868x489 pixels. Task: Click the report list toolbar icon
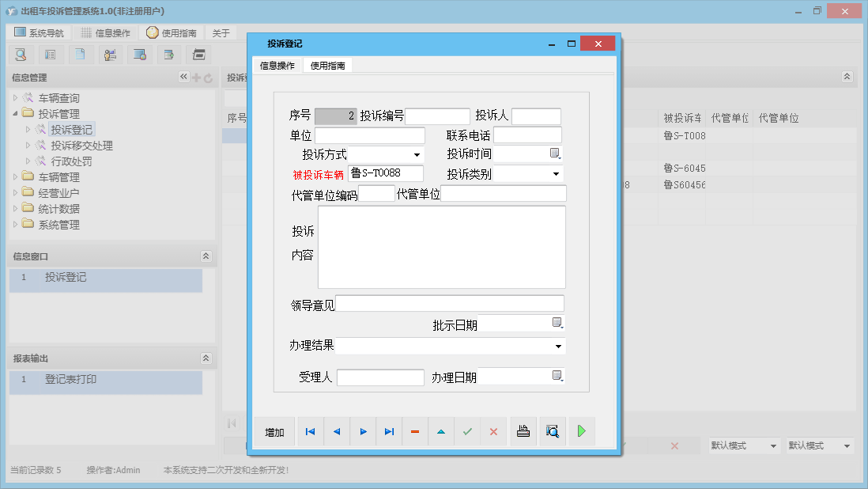pyautogui.click(x=51, y=55)
